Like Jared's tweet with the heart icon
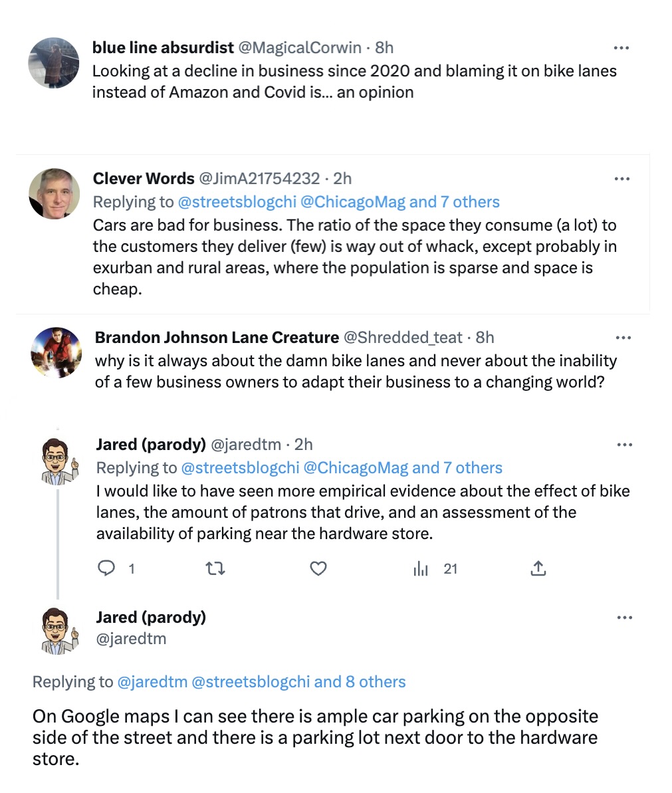The height and width of the screenshot is (793, 672). (x=318, y=568)
